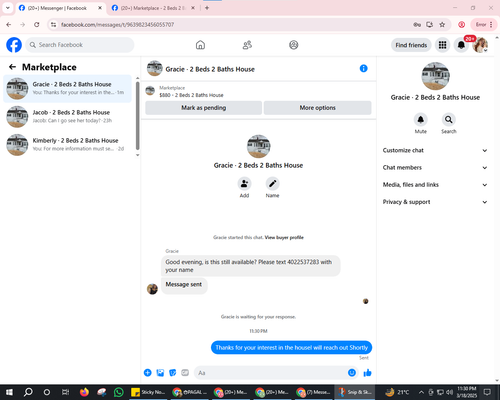Expand Customize chat section

(435, 150)
